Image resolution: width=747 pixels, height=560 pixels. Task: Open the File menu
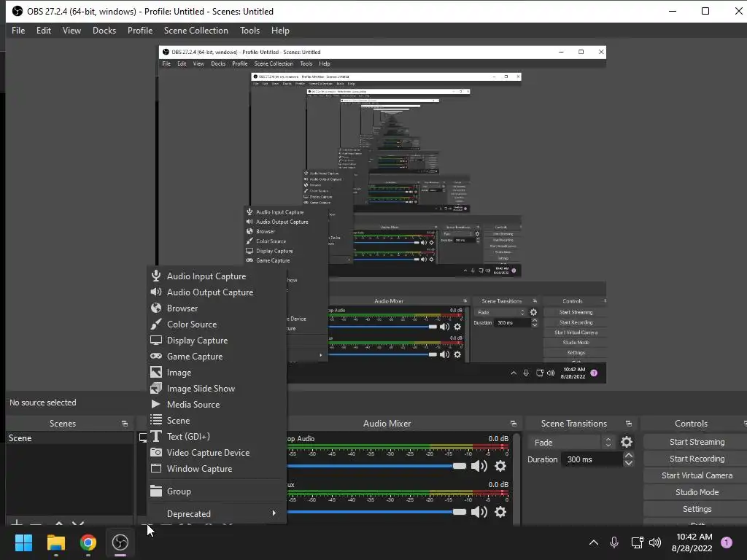(x=18, y=31)
